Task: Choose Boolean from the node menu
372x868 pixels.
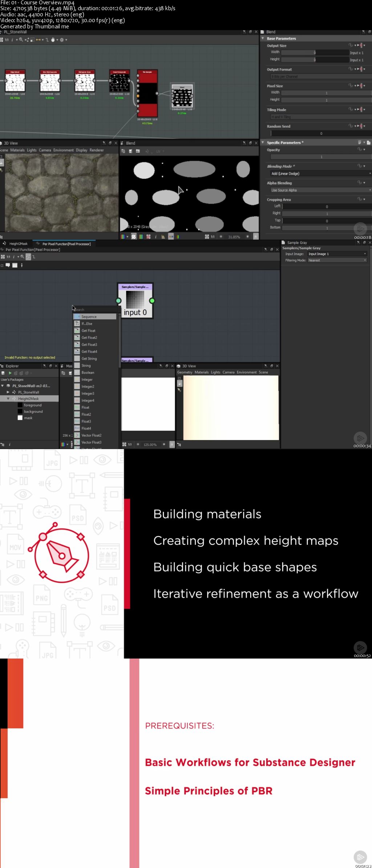Action: click(x=95, y=373)
